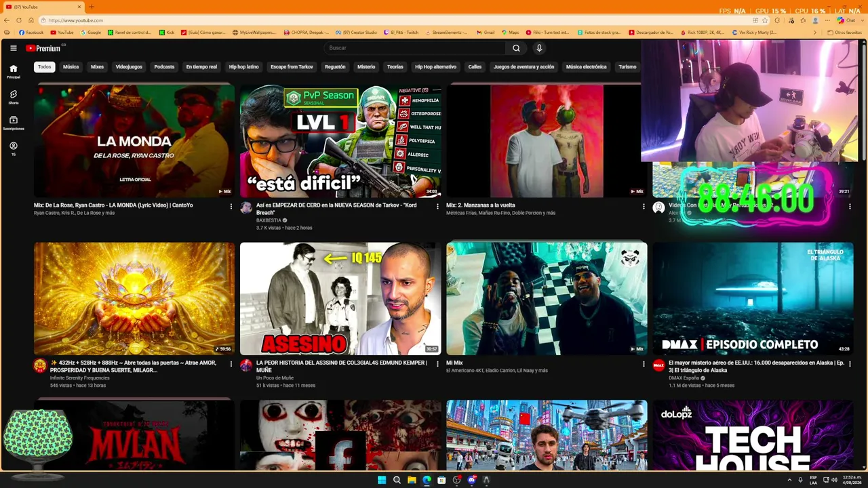Open the Edmund Kemper video title link
868x488 pixels.
point(342,367)
